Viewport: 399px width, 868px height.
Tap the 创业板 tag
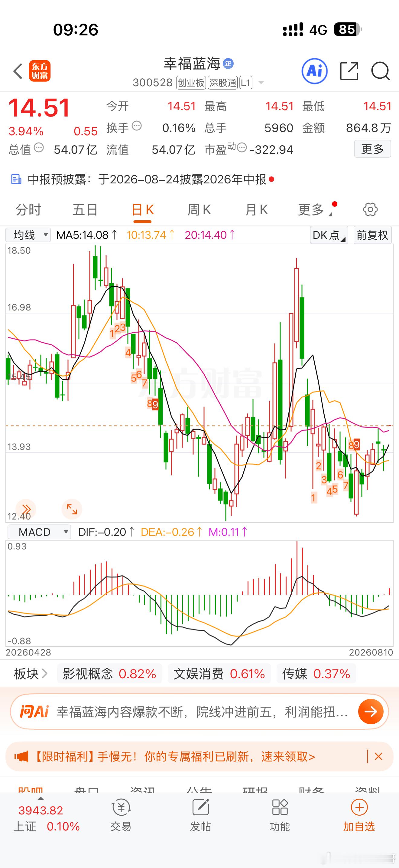191,83
